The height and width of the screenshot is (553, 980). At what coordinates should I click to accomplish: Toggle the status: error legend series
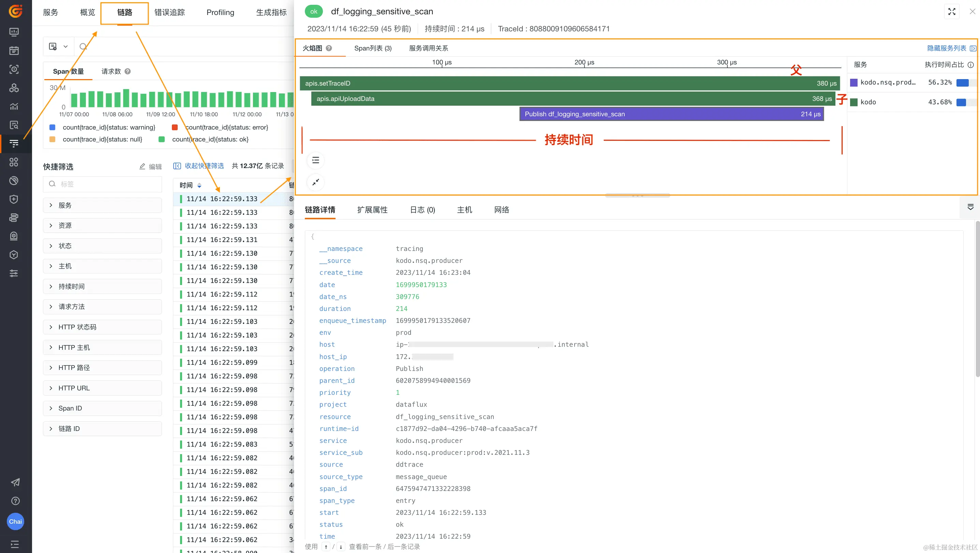pyautogui.click(x=226, y=128)
